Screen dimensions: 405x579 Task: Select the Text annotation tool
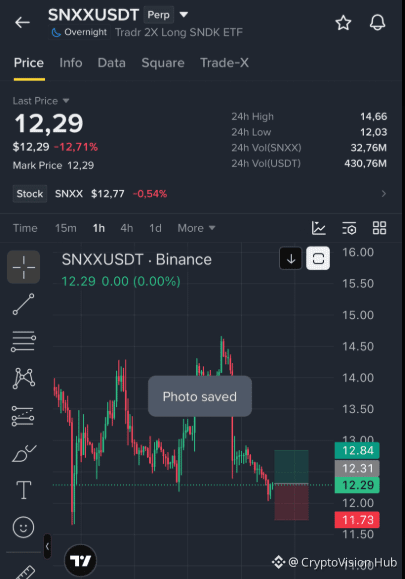click(24, 490)
